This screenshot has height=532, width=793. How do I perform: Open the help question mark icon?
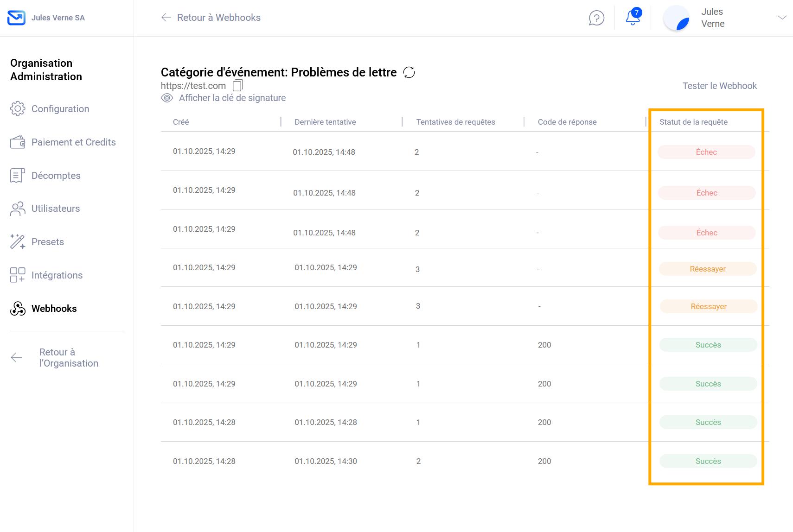[596, 18]
